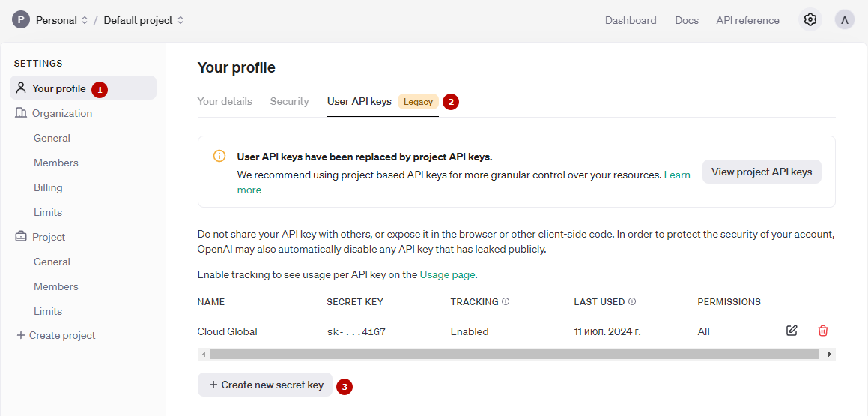Edit the Cloud Global key pencil icon
Viewport: 868px width, 416px height.
[x=792, y=331]
